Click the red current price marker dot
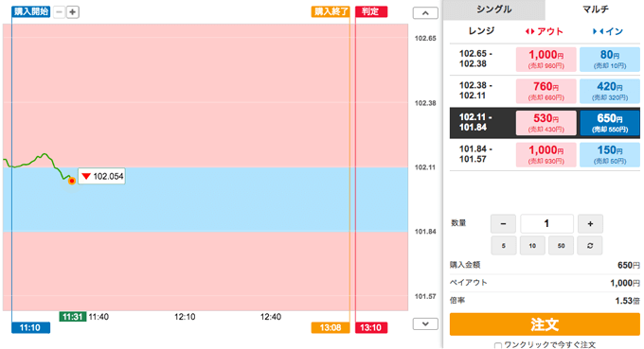 tap(72, 181)
